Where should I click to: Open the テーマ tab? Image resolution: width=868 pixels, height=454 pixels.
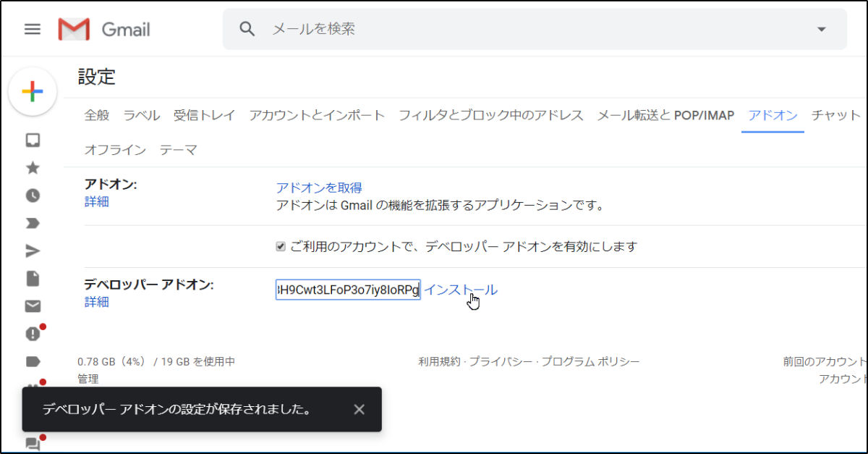(178, 150)
